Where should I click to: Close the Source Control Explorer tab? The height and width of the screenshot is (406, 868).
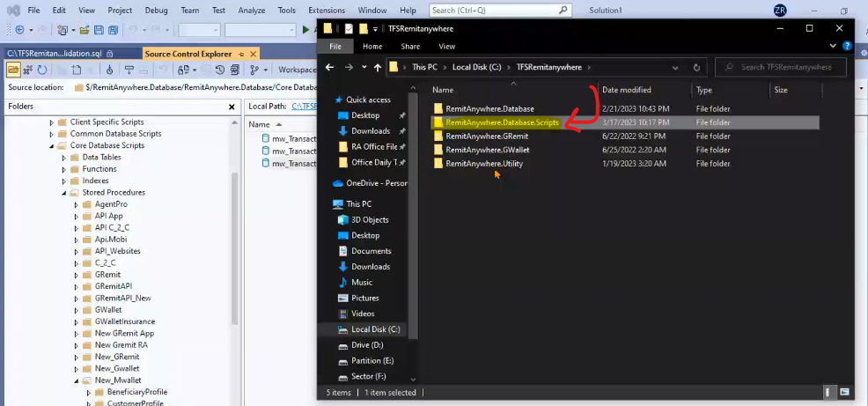pyautogui.click(x=253, y=54)
